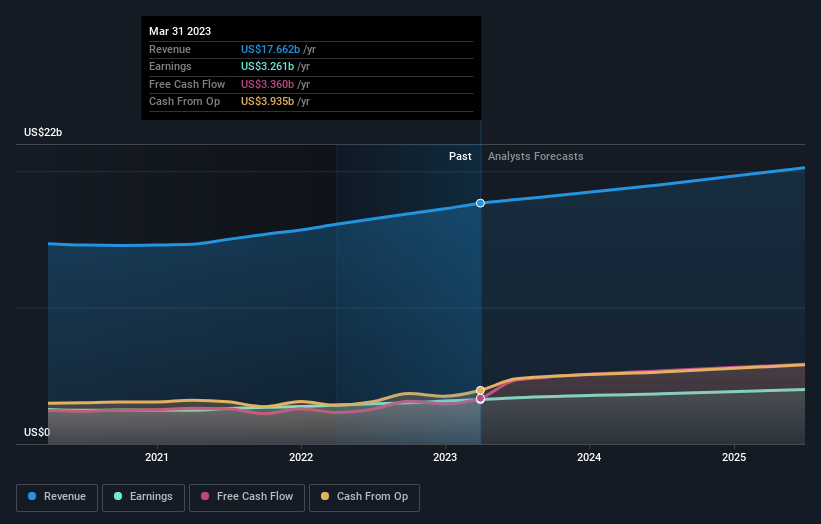This screenshot has height=524, width=821.
Task: Click the US$0 y-axis label
Action: click(x=37, y=432)
